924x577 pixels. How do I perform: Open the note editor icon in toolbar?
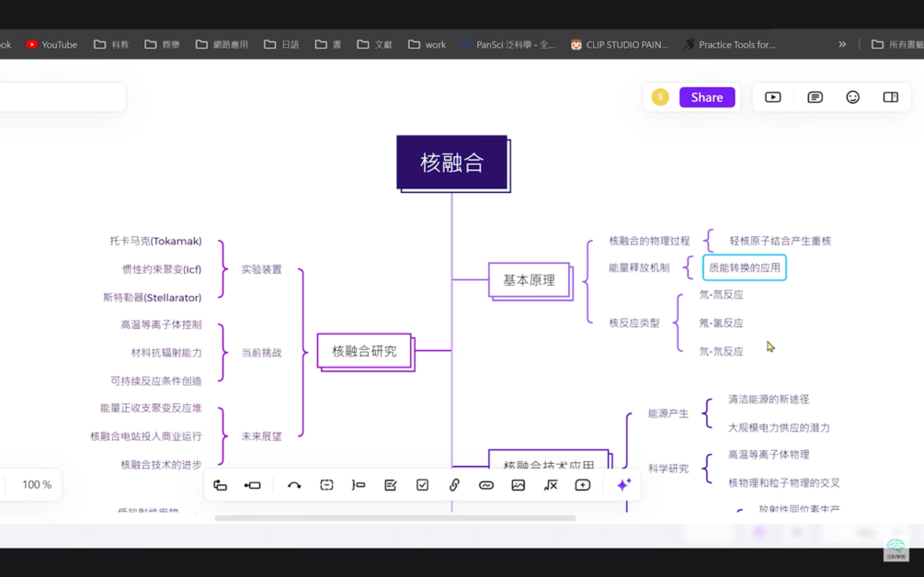point(391,485)
